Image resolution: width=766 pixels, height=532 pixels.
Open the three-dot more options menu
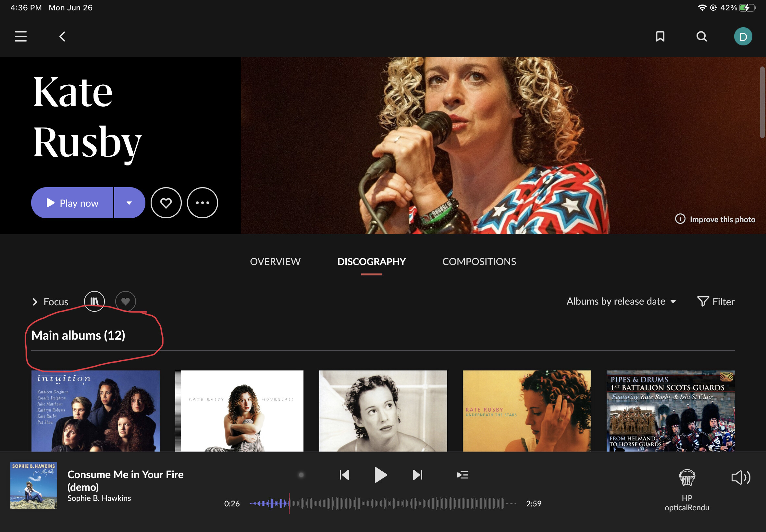tap(203, 203)
